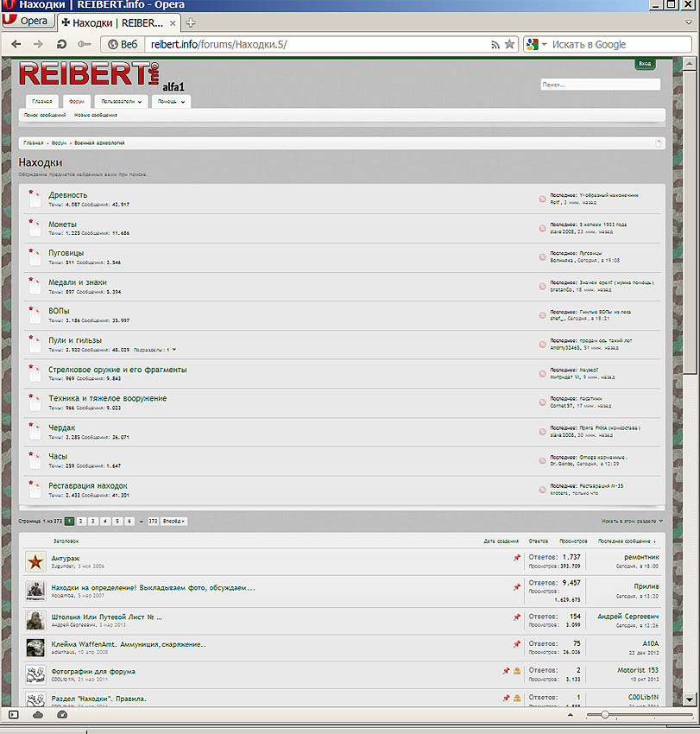Click the Часы forum status icon

coord(35,459)
